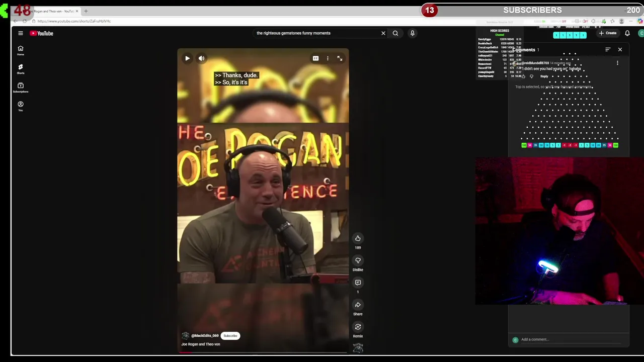Click the @MackEdits_069 channel avatar
The width and height of the screenshot is (644, 362).
[x=185, y=336]
